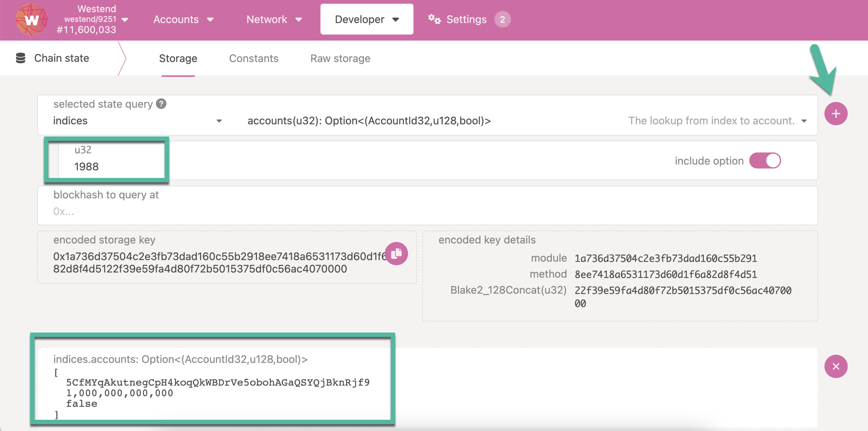Viewport: 868px width, 431px height.
Task: Click the Westend network logo icon
Action: [x=31, y=19]
